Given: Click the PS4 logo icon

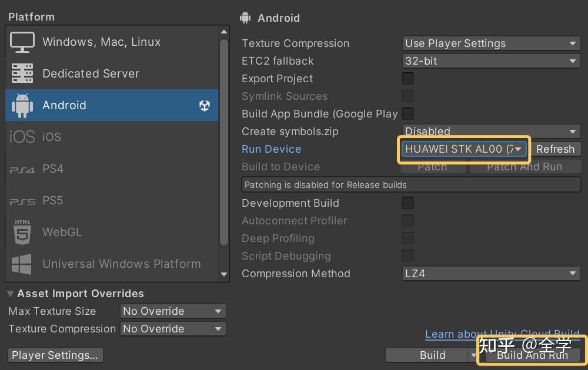Looking at the screenshot, I should point(22,169).
